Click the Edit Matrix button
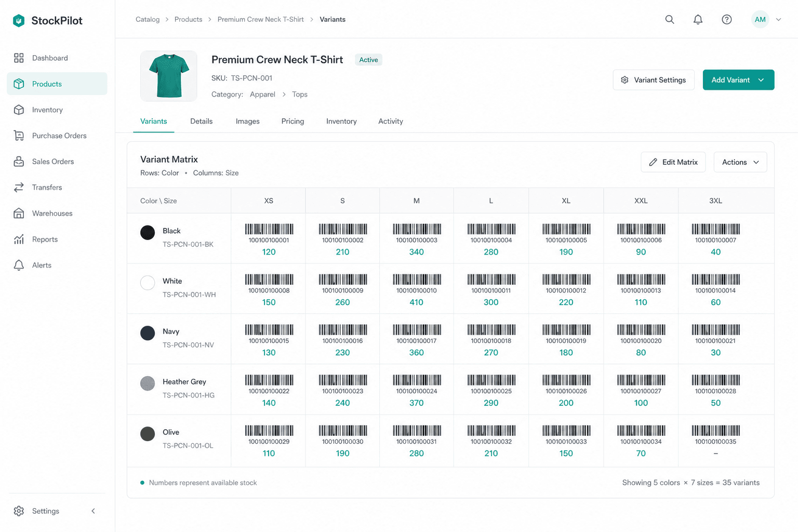798x532 pixels. 673,162
